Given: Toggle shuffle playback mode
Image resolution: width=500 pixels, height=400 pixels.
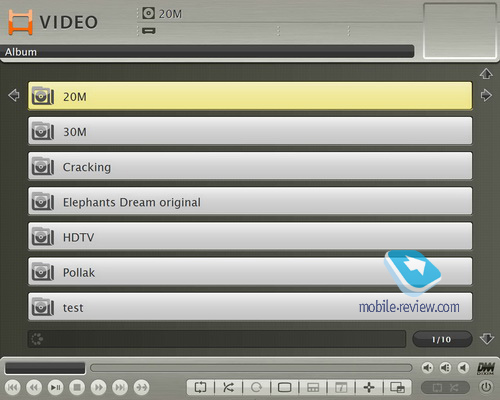Looking at the screenshot, I should pyautogui.click(x=228, y=387).
